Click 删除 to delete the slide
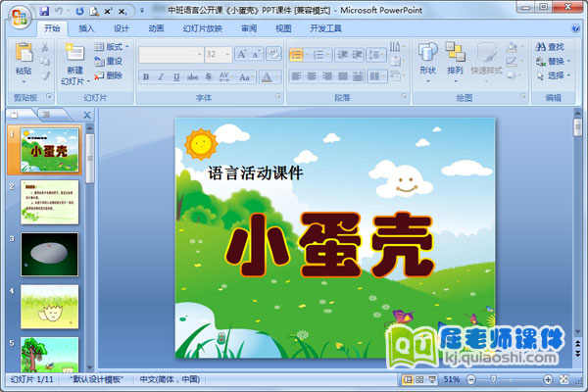 coord(108,75)
